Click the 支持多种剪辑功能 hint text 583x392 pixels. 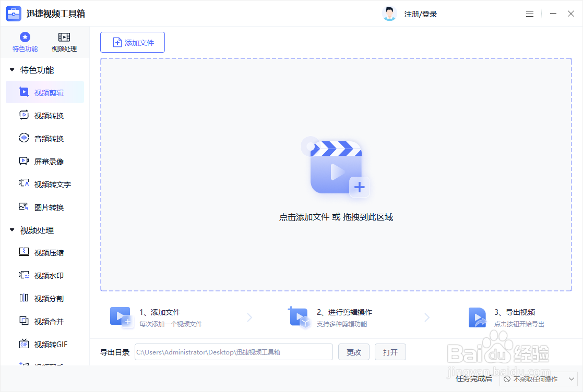click(x=342, y=324)
